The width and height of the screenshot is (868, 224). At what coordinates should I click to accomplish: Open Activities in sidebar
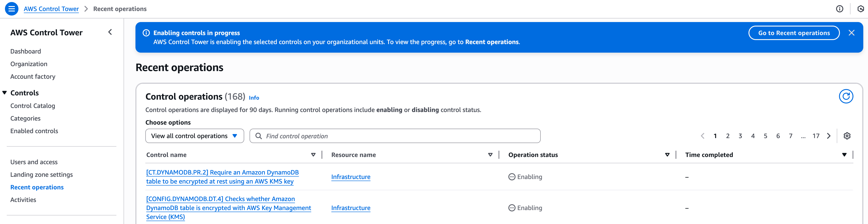click(x=23, y=200)
